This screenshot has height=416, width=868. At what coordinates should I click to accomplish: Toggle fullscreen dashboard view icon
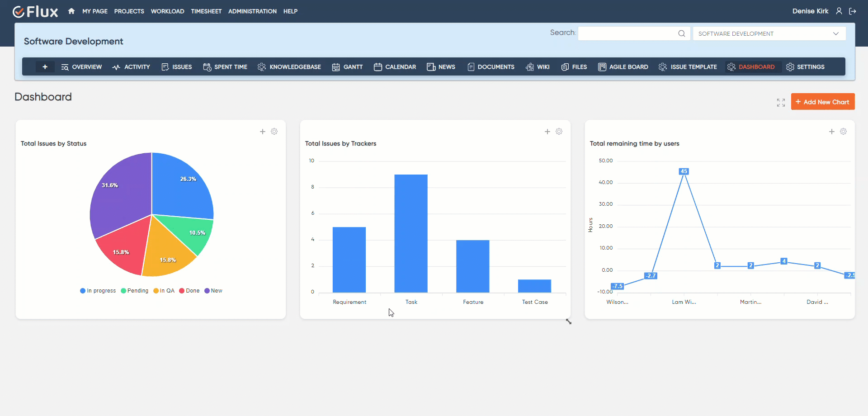pyautogui.click(x=781, y=103)
